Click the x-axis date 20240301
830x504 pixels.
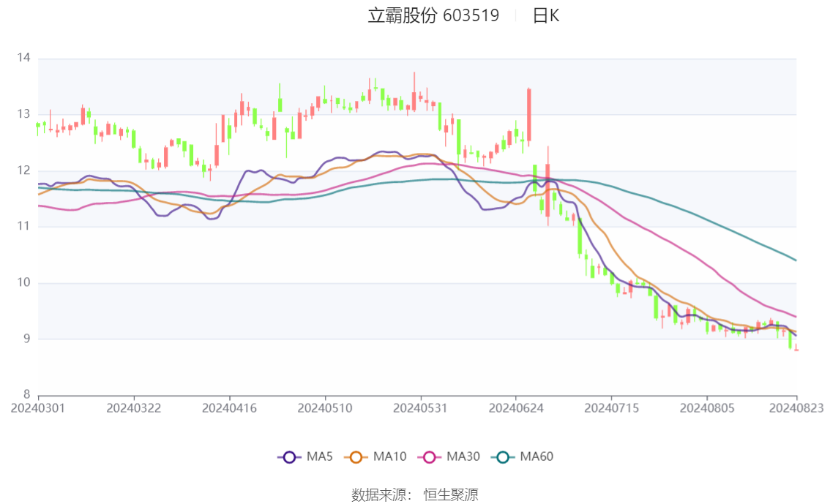38,408
